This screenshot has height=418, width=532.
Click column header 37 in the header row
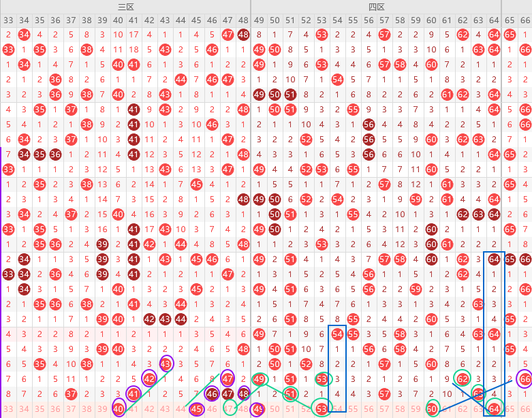tap(71, 20)
